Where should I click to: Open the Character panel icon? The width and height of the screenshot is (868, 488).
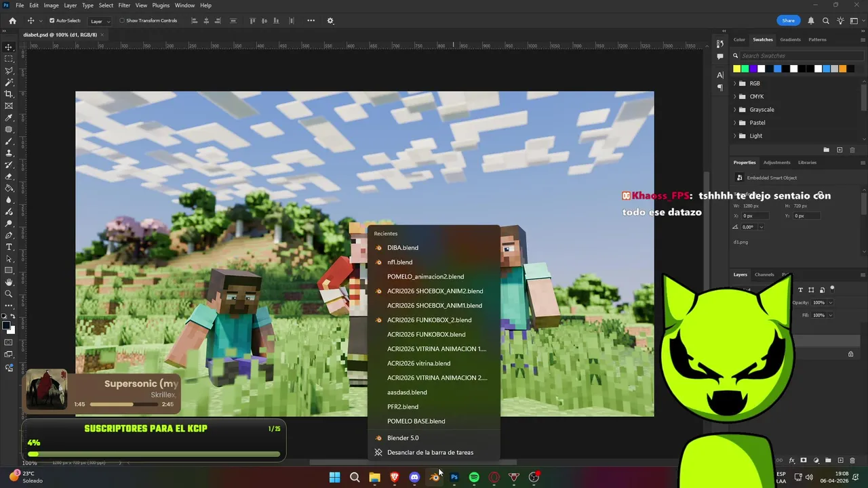[x=720, y=75]
